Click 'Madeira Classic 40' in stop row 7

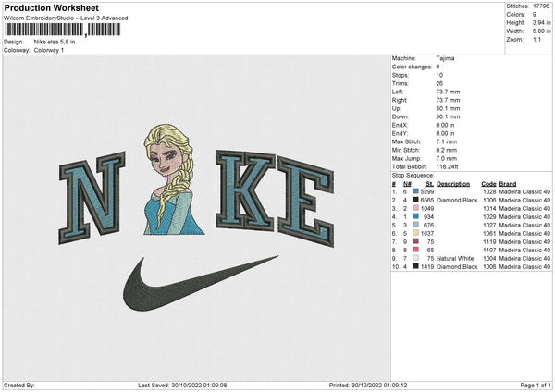524,241
